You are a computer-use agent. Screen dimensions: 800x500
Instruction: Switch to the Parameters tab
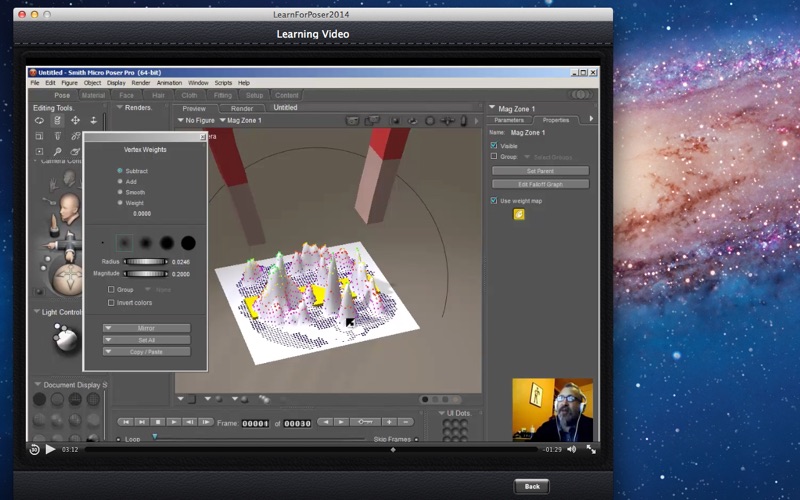(509, 120)
